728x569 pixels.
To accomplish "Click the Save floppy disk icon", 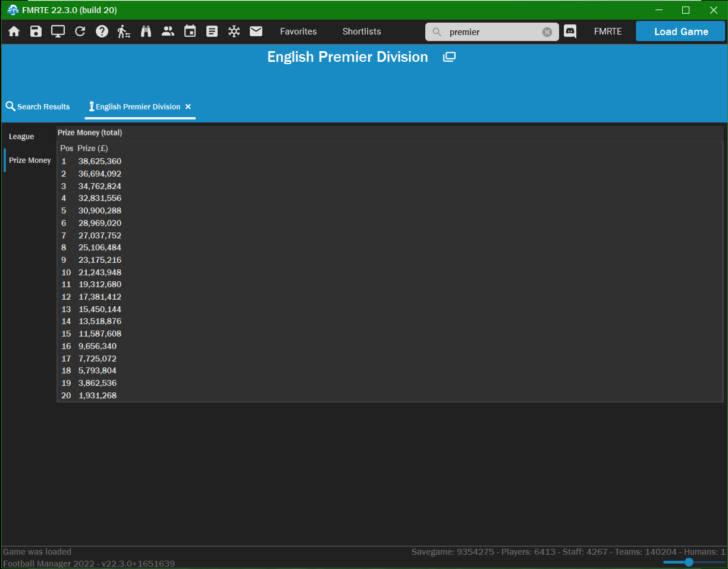I will pyautogui.click(x=36, y=32).
